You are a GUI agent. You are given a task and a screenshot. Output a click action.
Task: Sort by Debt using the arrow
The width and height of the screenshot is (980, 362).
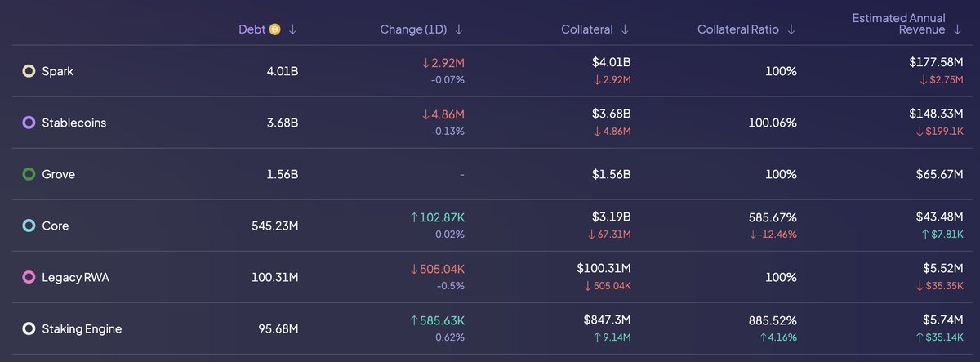pyautogui.click(x=292, y=29)
